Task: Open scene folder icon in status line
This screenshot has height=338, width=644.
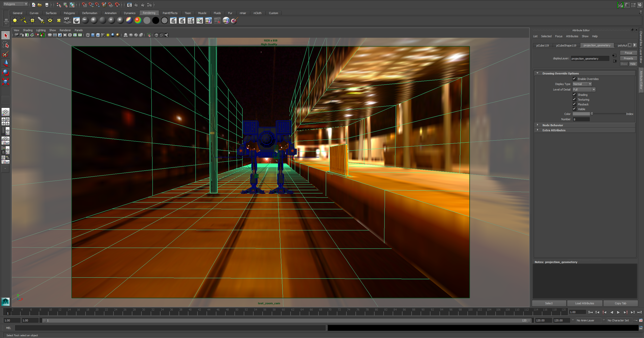Action: pyautogui.click(x=40, y=5)
